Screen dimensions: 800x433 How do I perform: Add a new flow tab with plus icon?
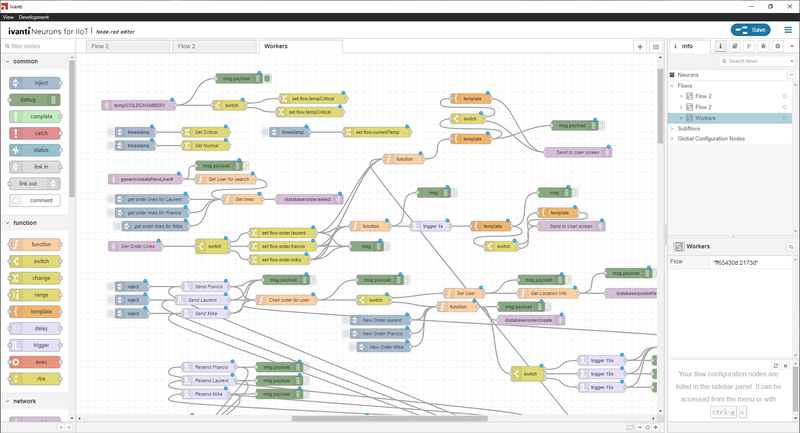click(x=640, y=47)
